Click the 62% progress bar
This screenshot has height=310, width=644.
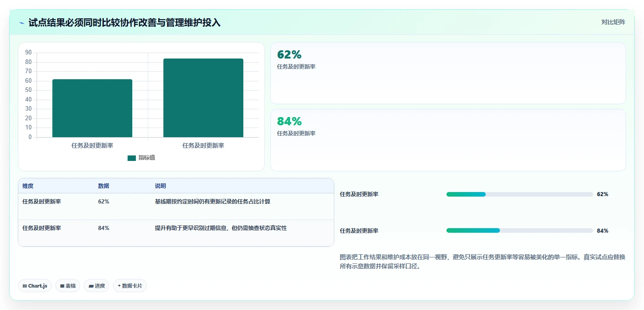pyautogui.click(x=520, y=194)
